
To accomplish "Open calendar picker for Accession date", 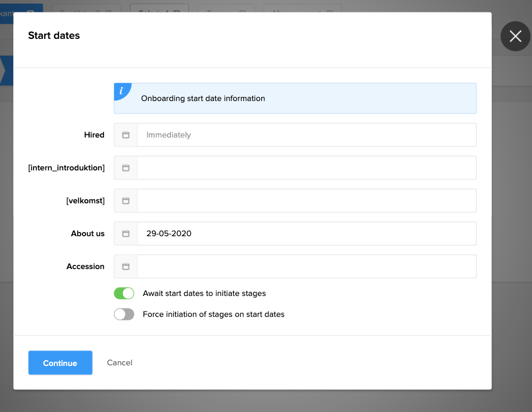I will (x=126, y=267).
